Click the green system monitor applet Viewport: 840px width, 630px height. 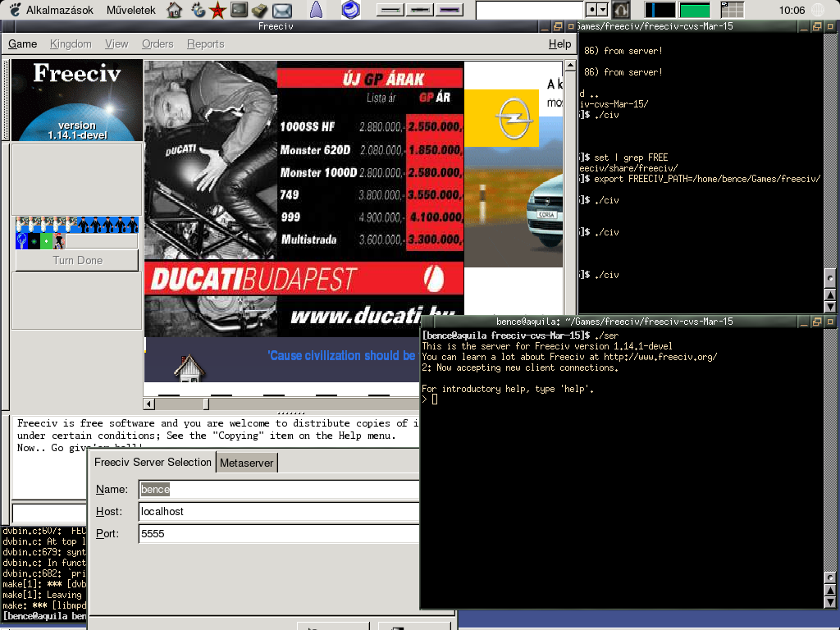pyautogui.click(x=695, y=10)
